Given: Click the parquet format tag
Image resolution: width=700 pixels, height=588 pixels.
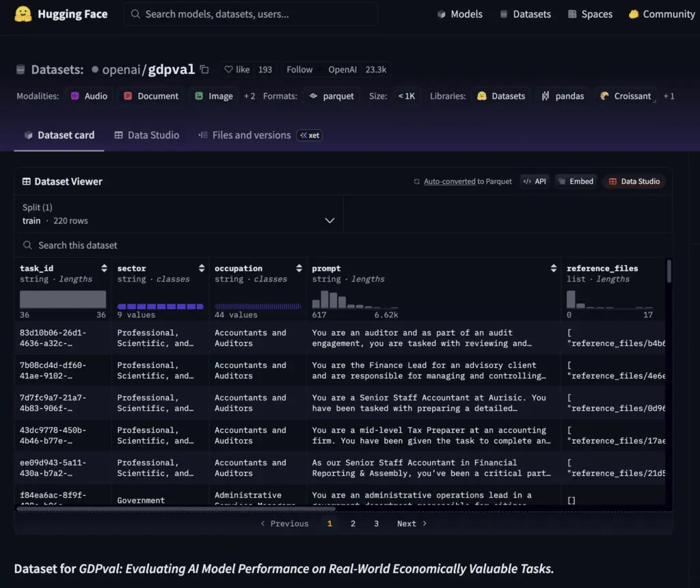Looking at the screenshot, I should pos(332,96).
